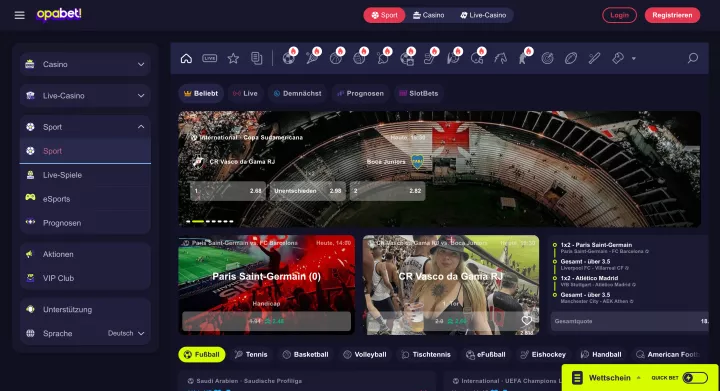
Task: Bet on CR Vasco da Gama at odds 2.68
Action: [x=228, y=191]
